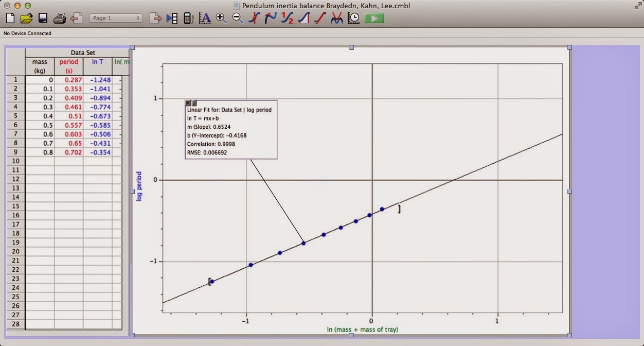Image resolution: width=644 pixels, height=346 pixels.
Task: Add a text annotation to the graph
Action: 205,18
